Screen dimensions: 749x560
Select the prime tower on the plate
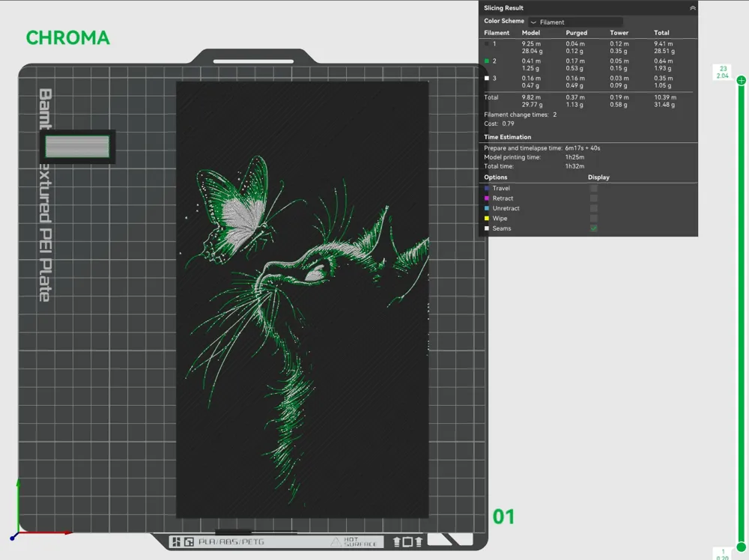click(77, 147)
